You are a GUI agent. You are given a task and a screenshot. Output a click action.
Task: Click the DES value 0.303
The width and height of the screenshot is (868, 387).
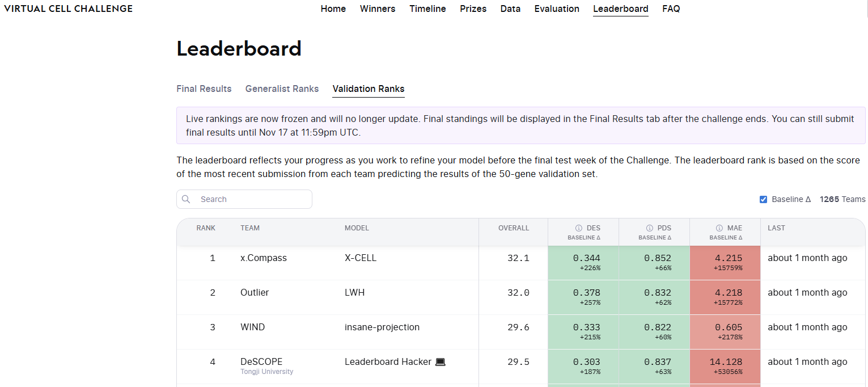587,362
